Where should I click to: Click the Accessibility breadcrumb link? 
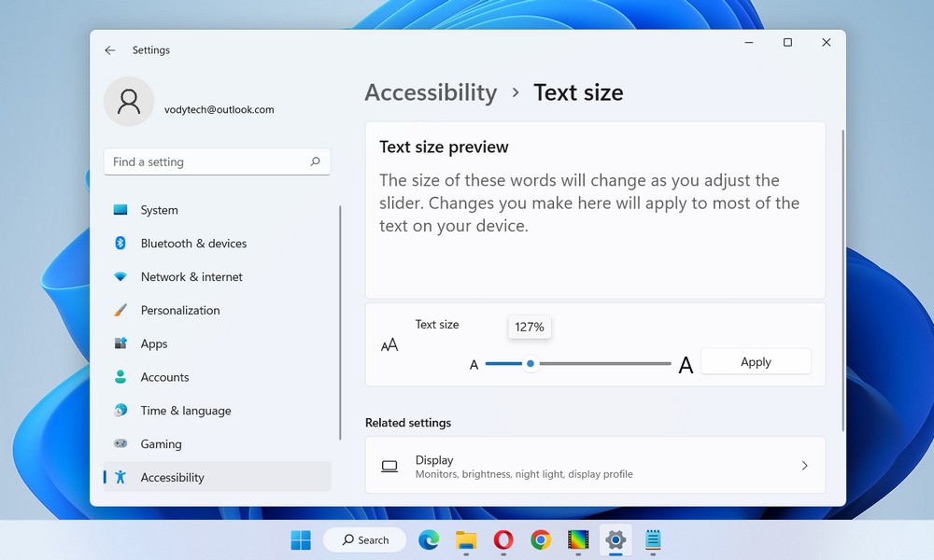[x=431, y=92]
